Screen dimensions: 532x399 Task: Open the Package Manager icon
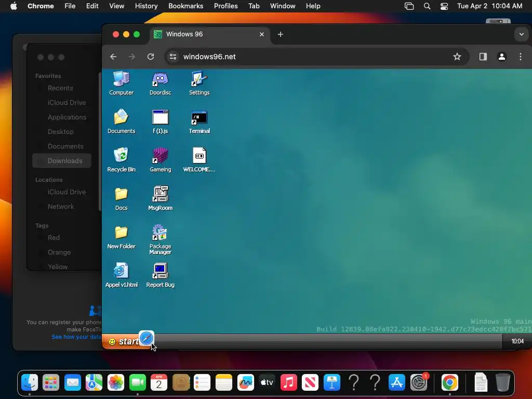click(160, 239)
